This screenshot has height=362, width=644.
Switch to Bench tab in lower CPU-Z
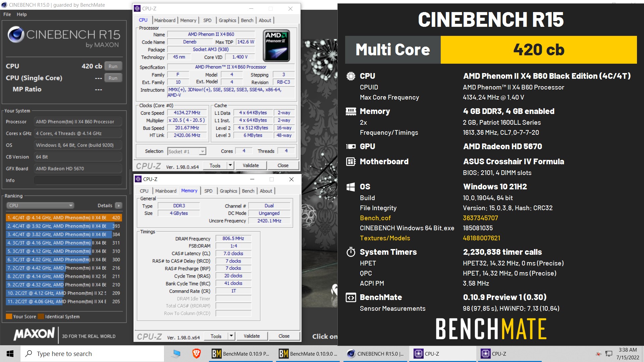click(248, 191)
